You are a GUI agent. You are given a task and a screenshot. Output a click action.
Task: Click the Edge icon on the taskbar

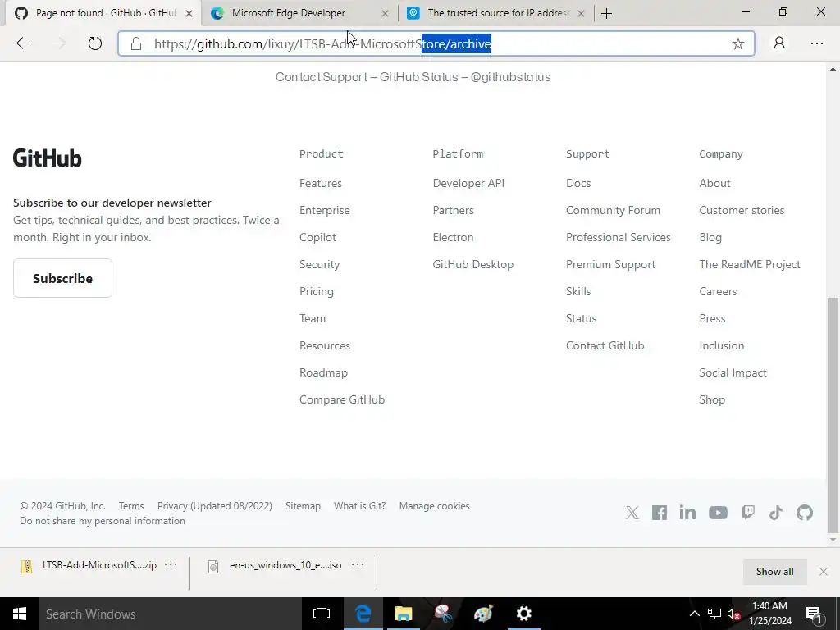(x=363, y=614)
